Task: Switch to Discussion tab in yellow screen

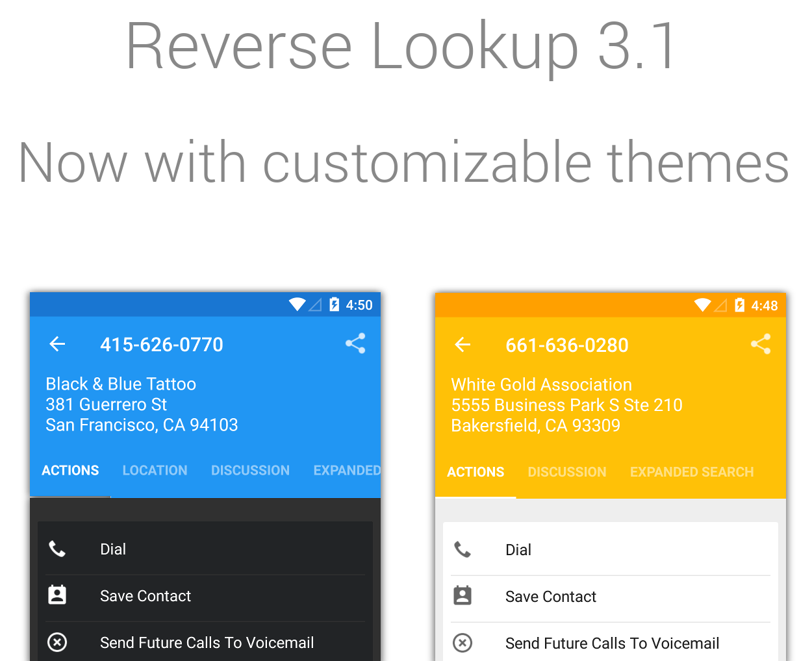Action: 566,472
